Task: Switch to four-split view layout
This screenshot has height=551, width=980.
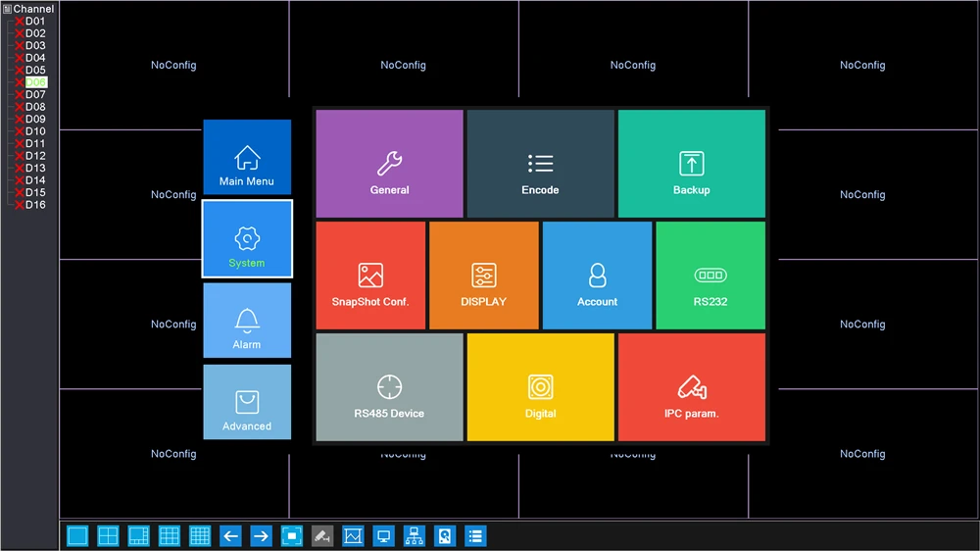Action: point(108,536)
